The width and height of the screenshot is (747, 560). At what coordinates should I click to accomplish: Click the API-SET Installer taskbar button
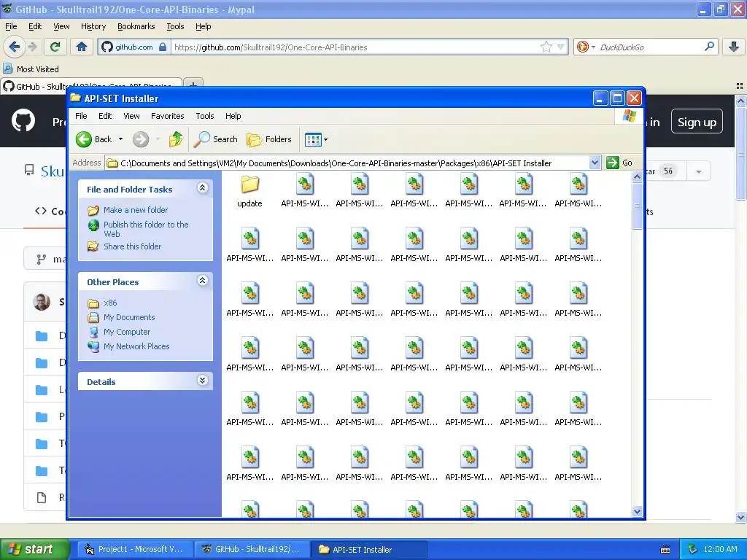point(369,549)
